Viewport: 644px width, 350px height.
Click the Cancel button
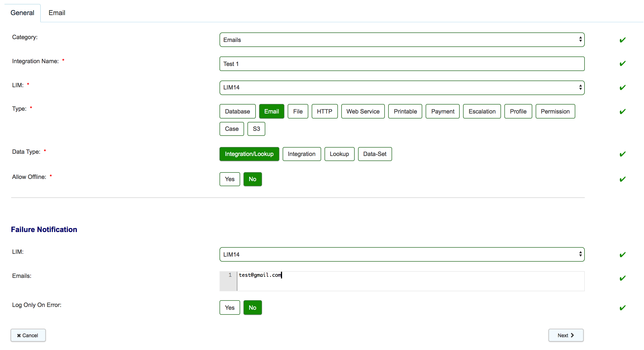(28, 335)
